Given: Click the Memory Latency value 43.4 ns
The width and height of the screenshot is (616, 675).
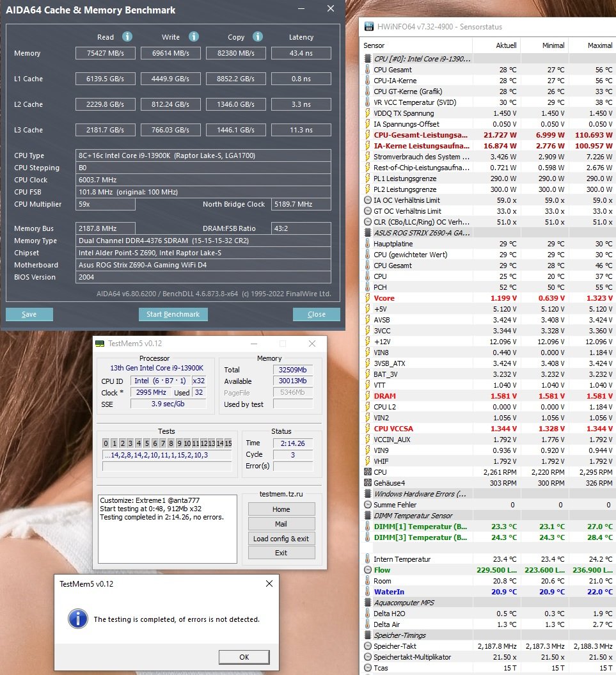Looking at the screenshot, I should click(x=301, y=53).
